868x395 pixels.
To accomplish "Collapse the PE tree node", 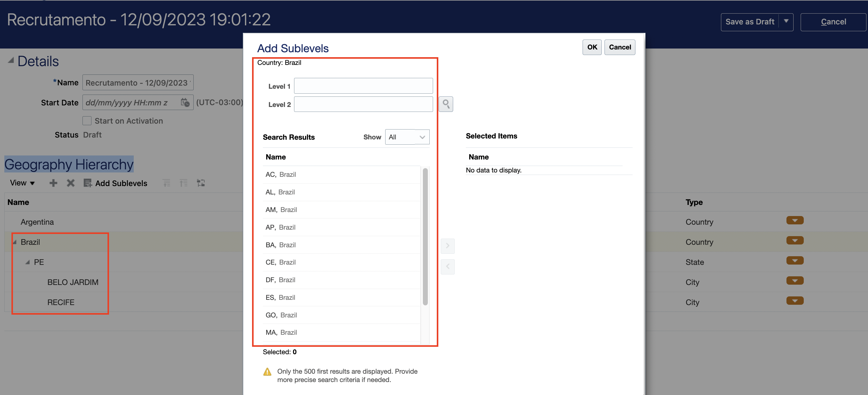I will click(27, 262).
